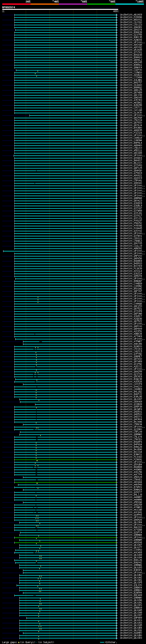This screenshot has width=146, height=644.
Task: Select hit label UniRef100_A1DHR0
Action: [x=131, y=633]
